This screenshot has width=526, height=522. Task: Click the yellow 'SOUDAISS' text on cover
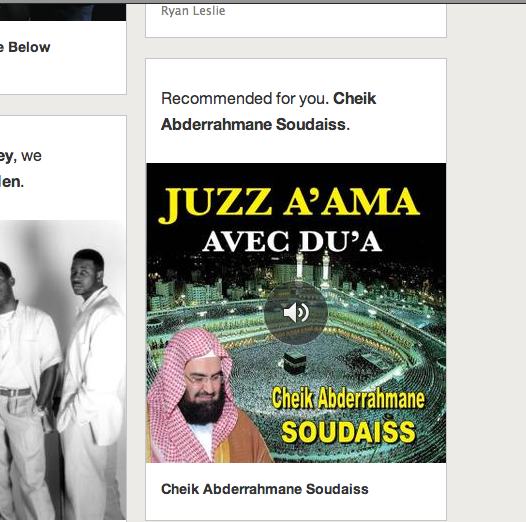pyautogui.click(x=348, y=432)
